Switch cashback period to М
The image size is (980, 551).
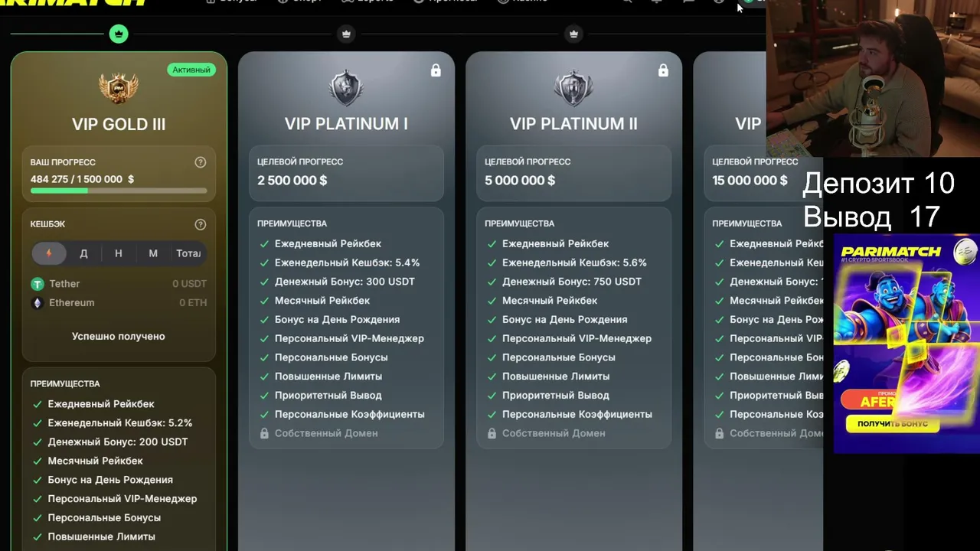153,253
